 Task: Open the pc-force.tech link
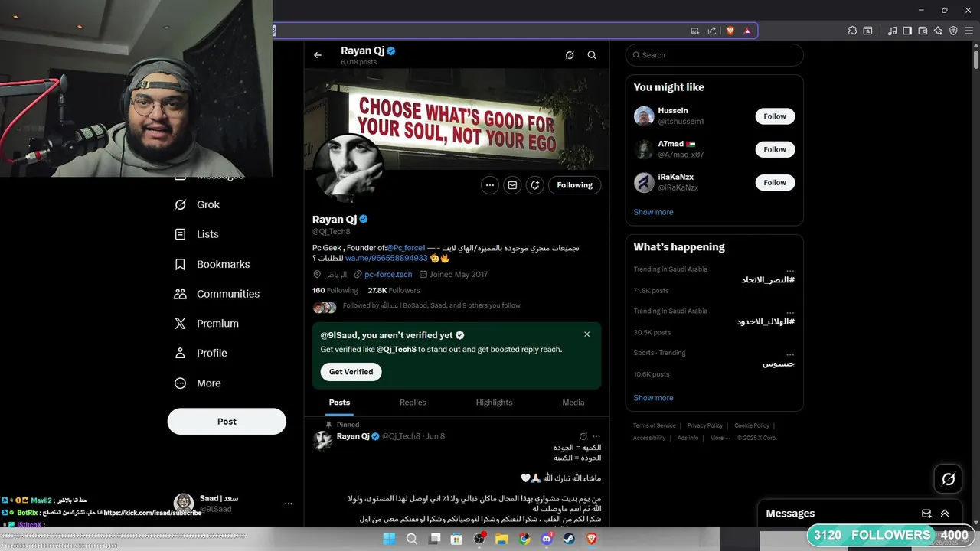(388, 274)
